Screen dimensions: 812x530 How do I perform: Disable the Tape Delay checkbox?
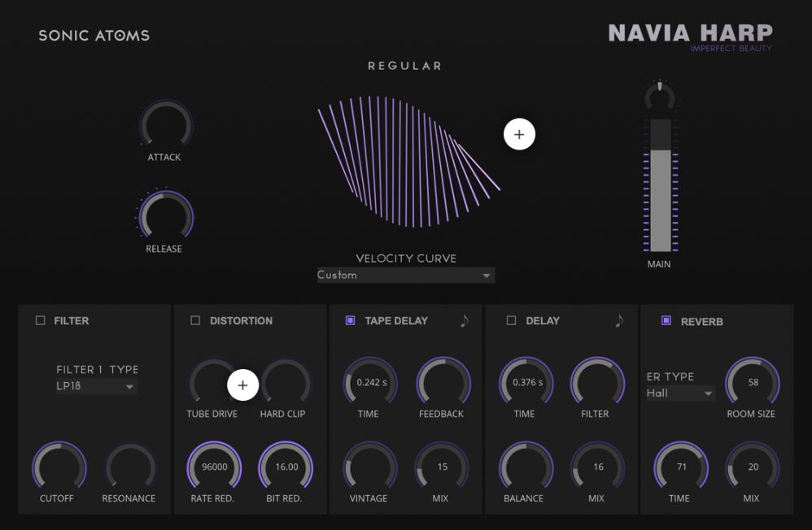(x=351, y=321)
